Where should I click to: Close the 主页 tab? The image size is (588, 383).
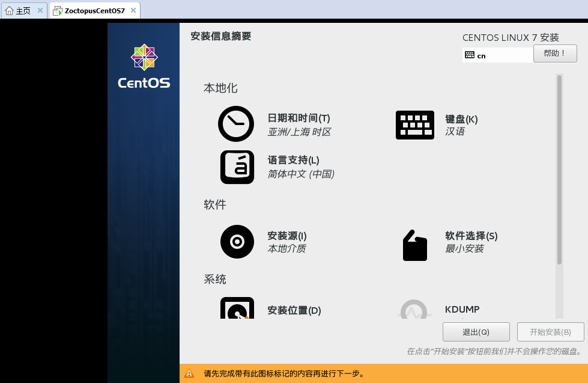pos(40,10)
